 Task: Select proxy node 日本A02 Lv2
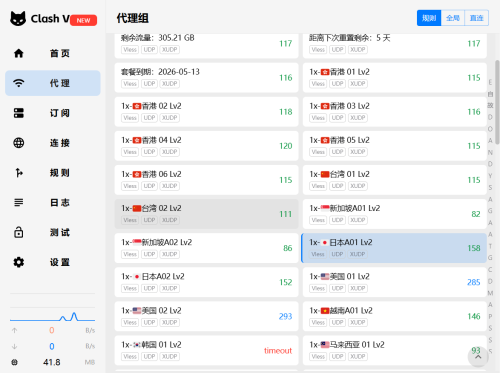pyautogui.click(x=206, y=282)
